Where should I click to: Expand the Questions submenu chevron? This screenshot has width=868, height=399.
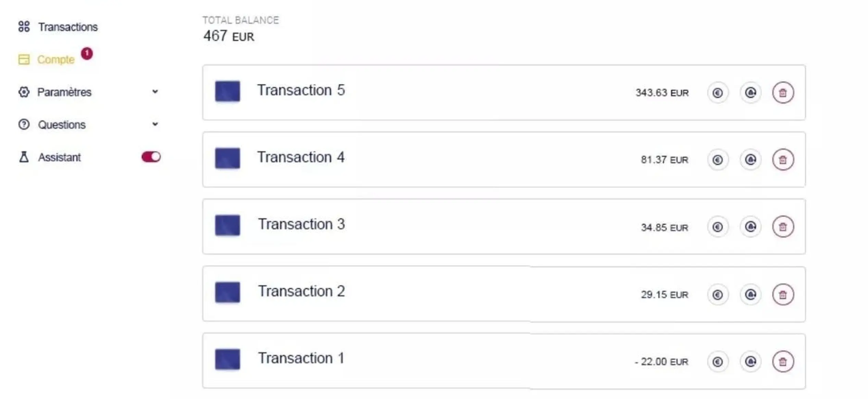coord(155,124)
